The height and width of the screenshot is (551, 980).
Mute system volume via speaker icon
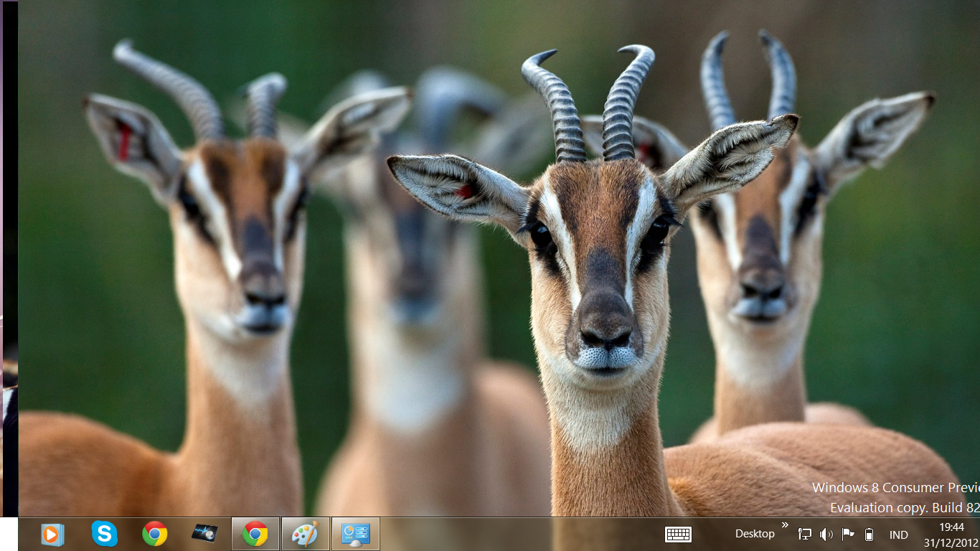pyautogui.click(x=826, y=534)
